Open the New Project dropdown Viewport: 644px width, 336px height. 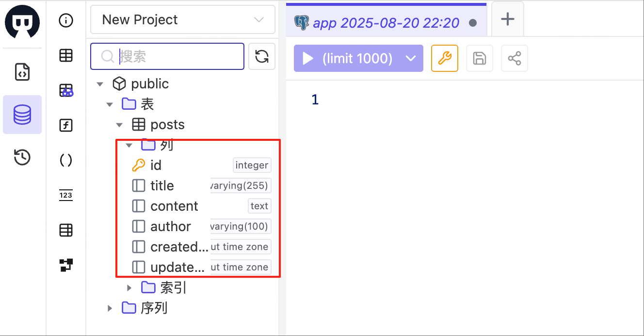click(183, 20)
